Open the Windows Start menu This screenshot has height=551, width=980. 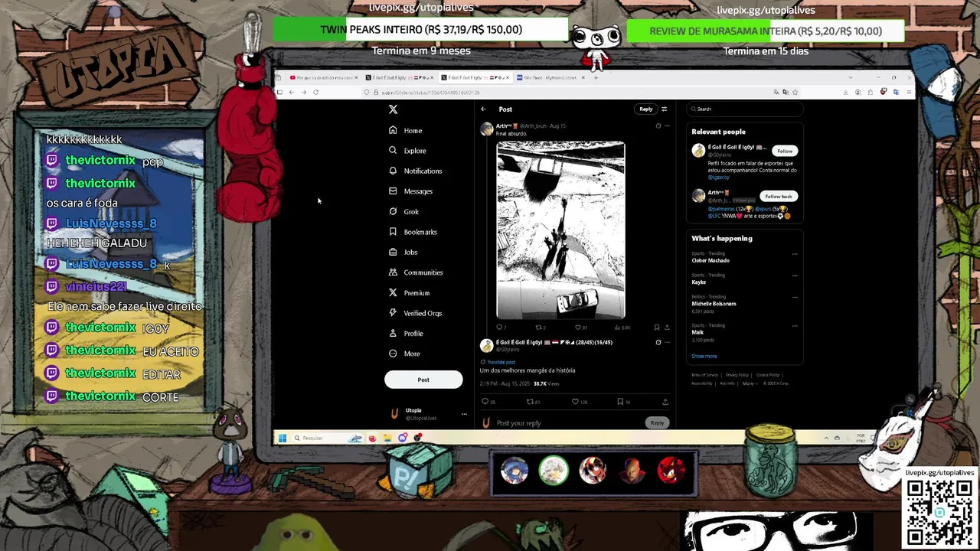282,438
